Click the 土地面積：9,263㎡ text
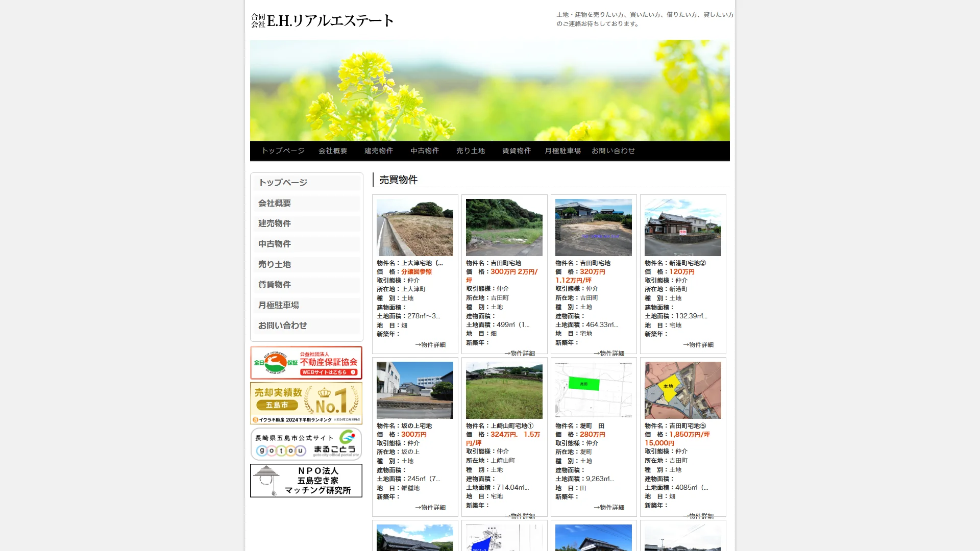This screenshot has width=980, height=551. coord(585,479)
